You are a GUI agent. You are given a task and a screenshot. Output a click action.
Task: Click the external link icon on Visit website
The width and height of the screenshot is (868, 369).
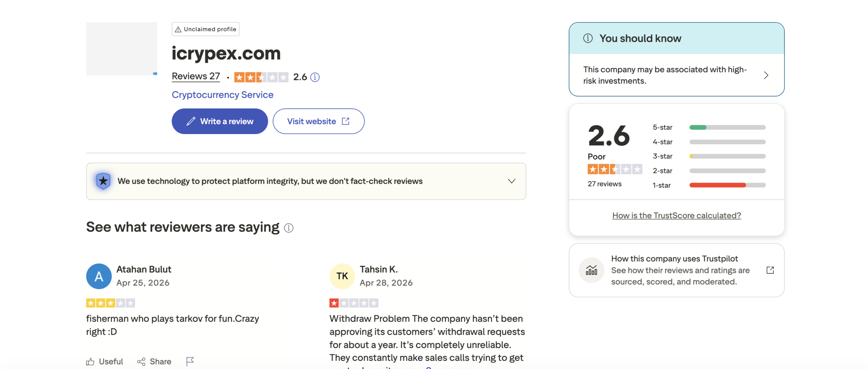(x=346, y=121)
